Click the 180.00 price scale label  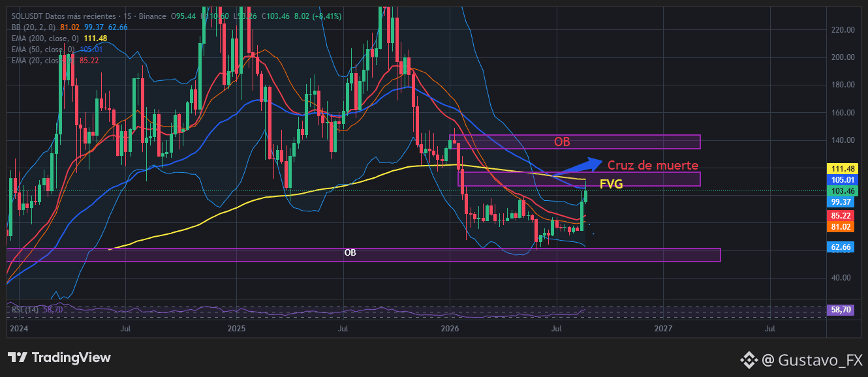click(x=843, y=85)
